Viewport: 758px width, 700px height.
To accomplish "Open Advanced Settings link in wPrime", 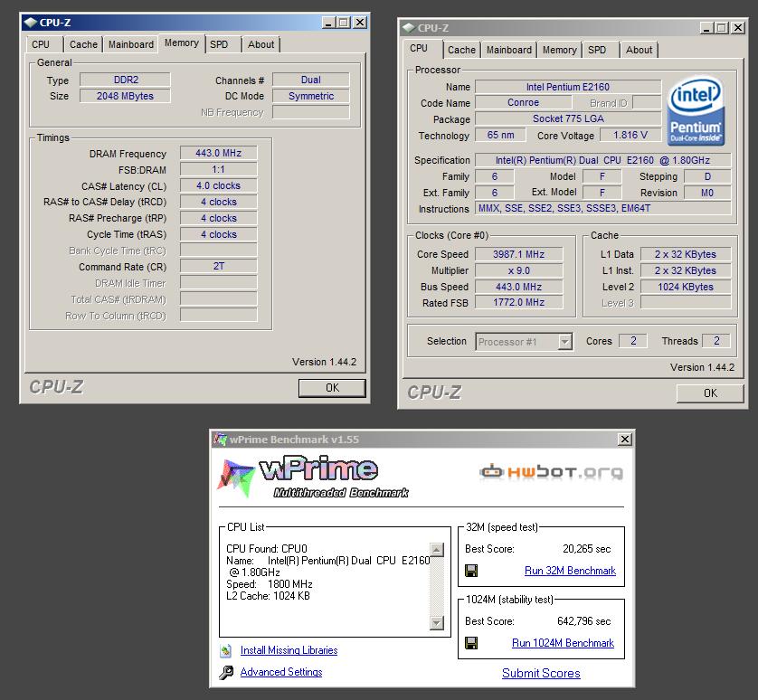I will coord(281,672).
